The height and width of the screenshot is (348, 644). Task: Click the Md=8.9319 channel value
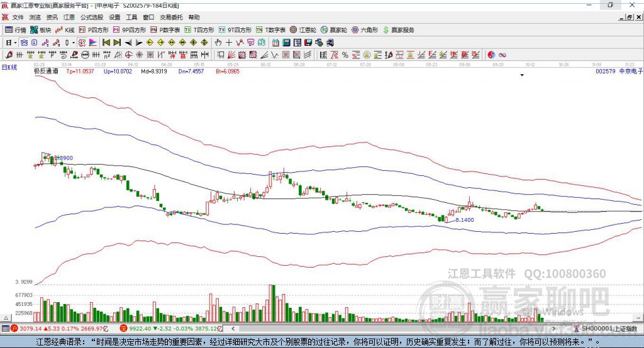pos(154,71)
